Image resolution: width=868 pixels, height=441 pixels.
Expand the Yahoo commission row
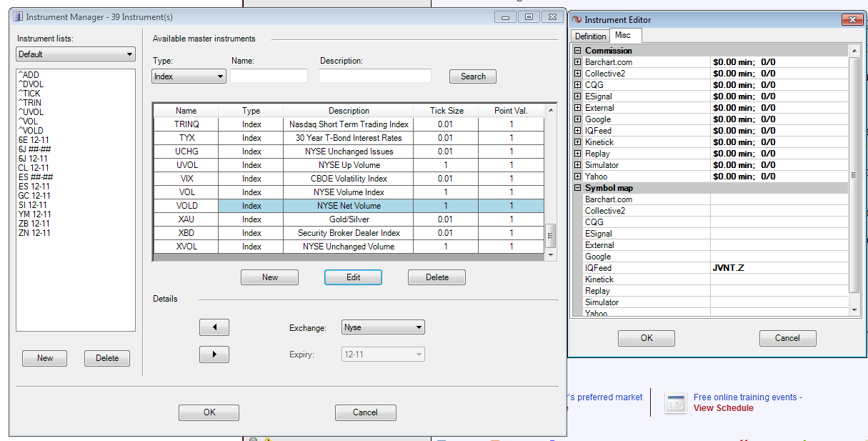[578, 177]
